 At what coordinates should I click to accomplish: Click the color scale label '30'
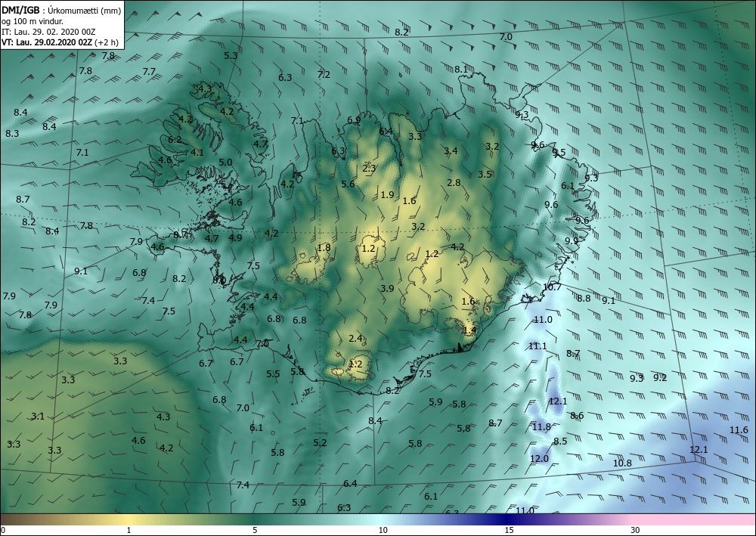click(636, 530)
